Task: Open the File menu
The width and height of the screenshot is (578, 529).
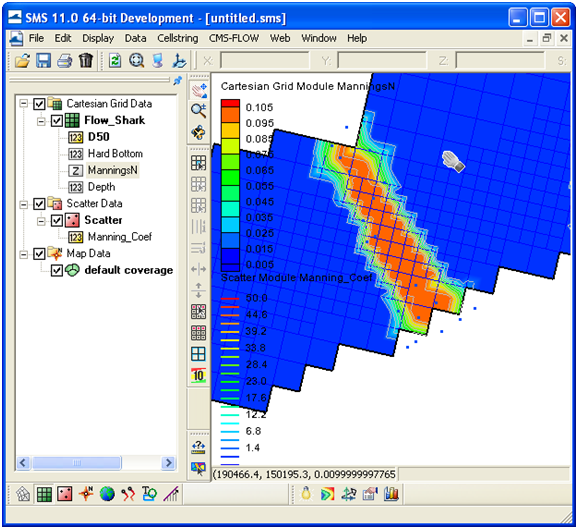Action: click(36, 38)
